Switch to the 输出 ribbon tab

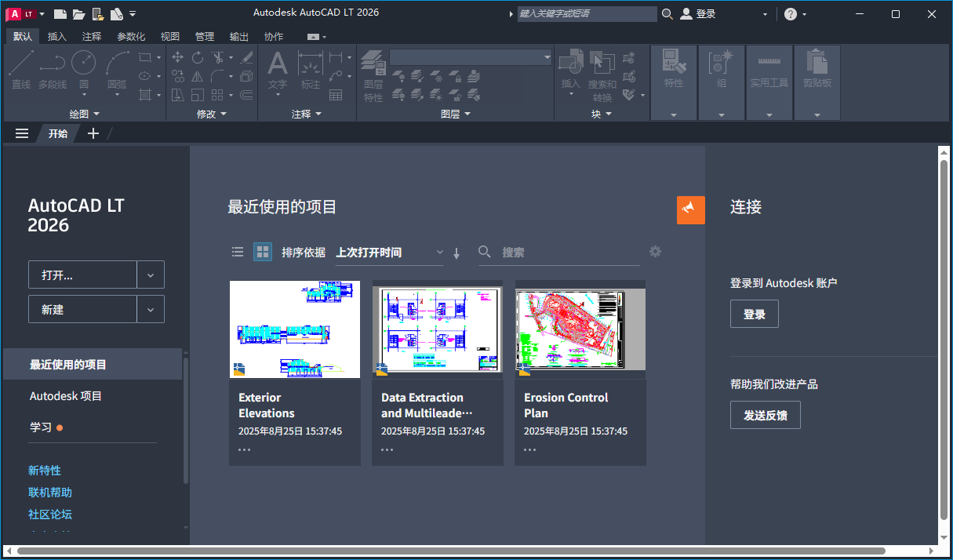tap(239, 36)
